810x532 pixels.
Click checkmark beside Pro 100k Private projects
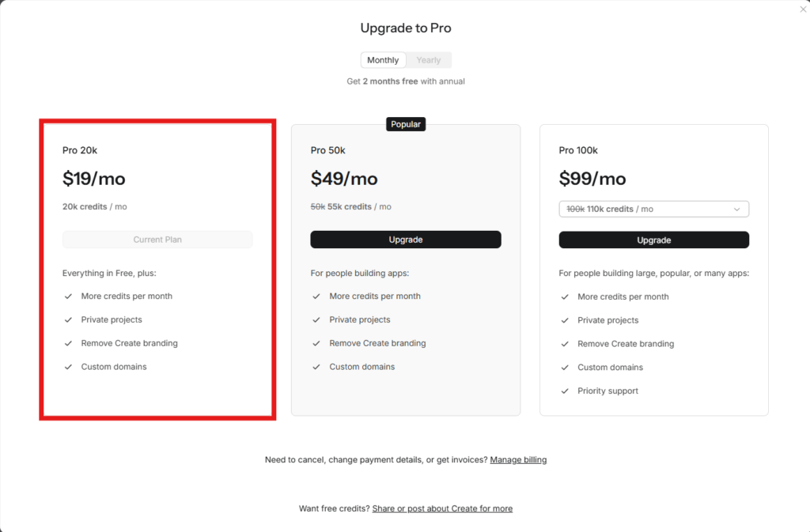pos(565,320)
